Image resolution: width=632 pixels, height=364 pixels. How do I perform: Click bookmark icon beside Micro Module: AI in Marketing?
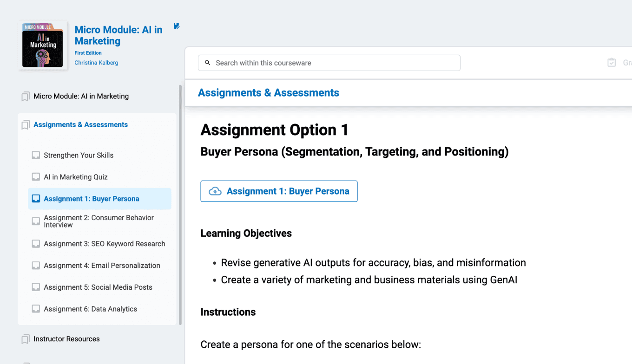[x=26, y=97]
